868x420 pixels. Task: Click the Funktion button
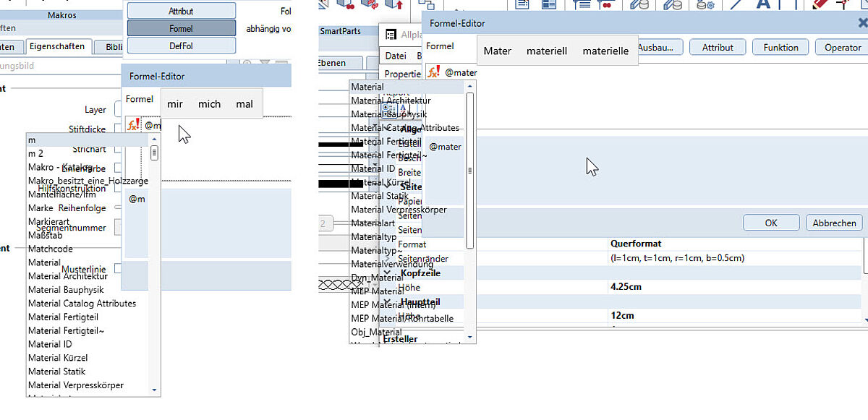point(780,48)
